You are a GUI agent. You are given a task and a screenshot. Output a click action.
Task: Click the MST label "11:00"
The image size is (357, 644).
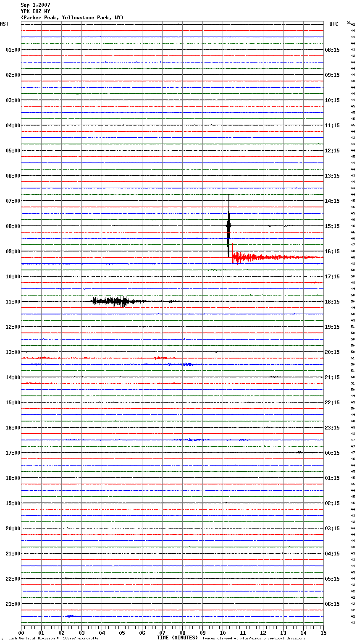13,302
